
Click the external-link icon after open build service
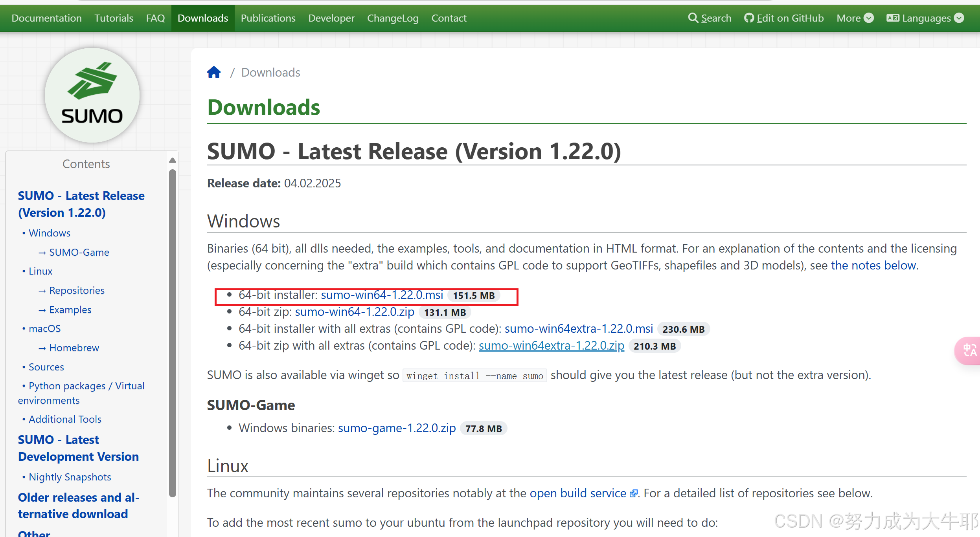click(634, 493)
